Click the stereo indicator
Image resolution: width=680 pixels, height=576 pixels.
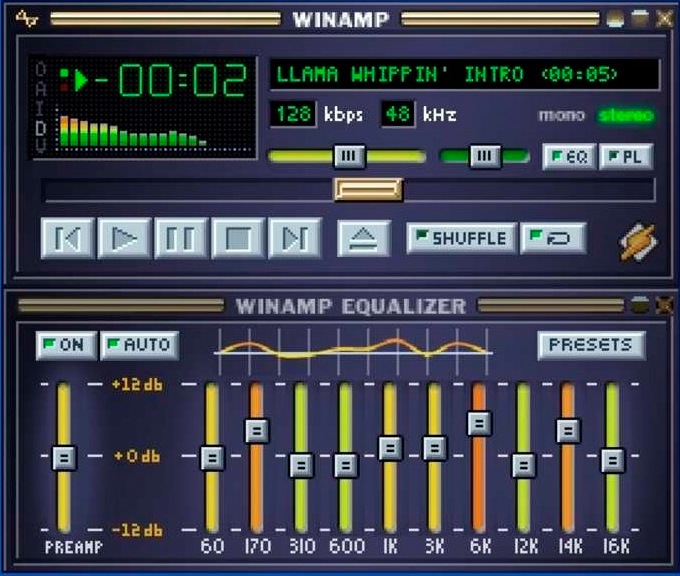(626, 116)
